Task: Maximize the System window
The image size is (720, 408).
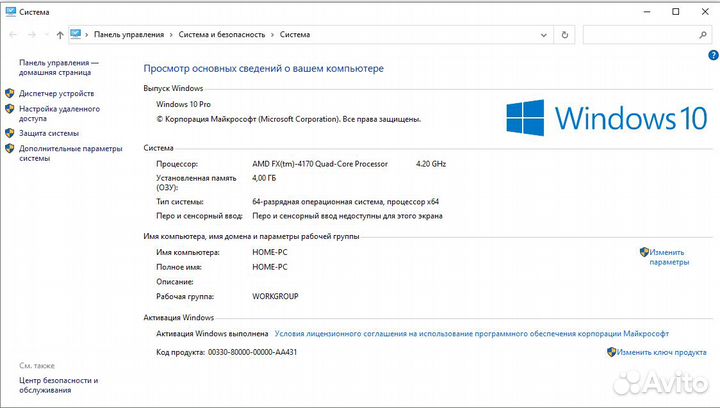Action: (x=676, y=12)
